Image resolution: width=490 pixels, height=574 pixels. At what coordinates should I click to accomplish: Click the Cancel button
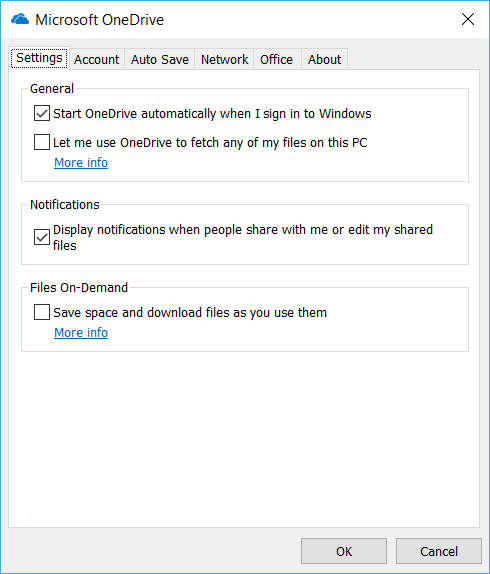click(438, 551)
